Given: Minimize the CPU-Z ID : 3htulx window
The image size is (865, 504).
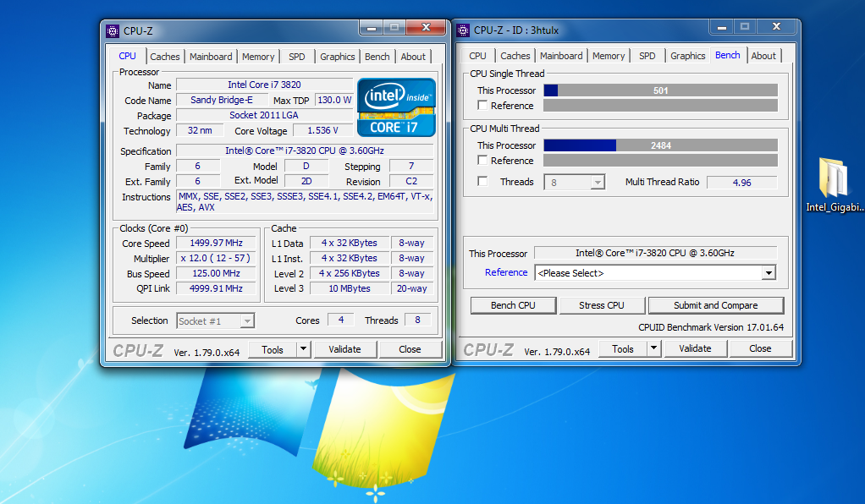Looking at the screenshot, I should click(722, 26).
